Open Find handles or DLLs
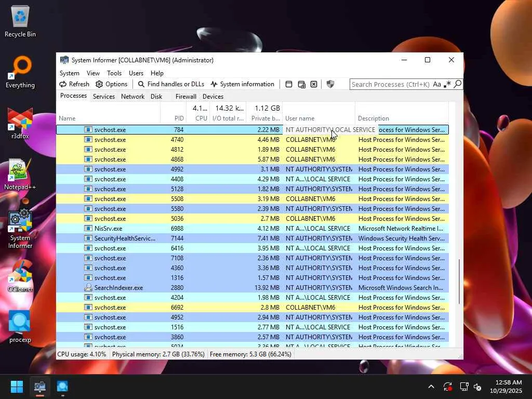 click(171, 84)
